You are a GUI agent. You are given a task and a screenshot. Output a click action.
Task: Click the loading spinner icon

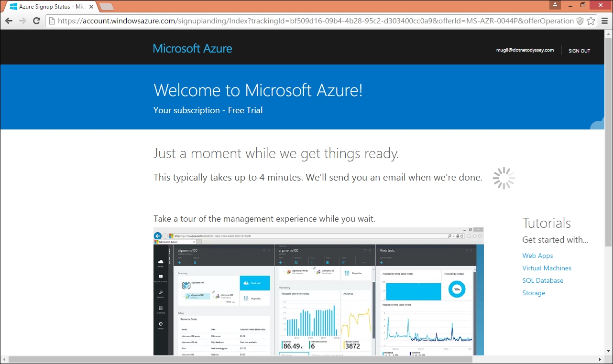point(504,178)
